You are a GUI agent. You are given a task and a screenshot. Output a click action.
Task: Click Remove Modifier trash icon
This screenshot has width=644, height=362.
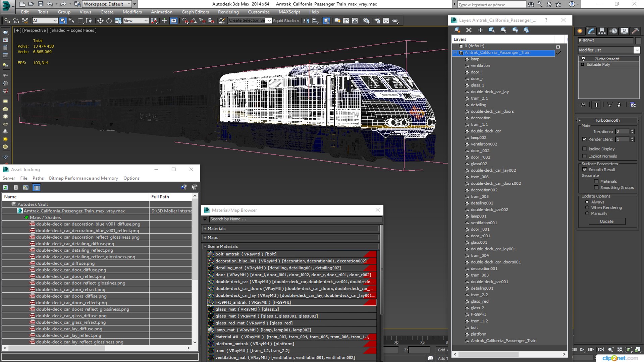pos(619,105)
